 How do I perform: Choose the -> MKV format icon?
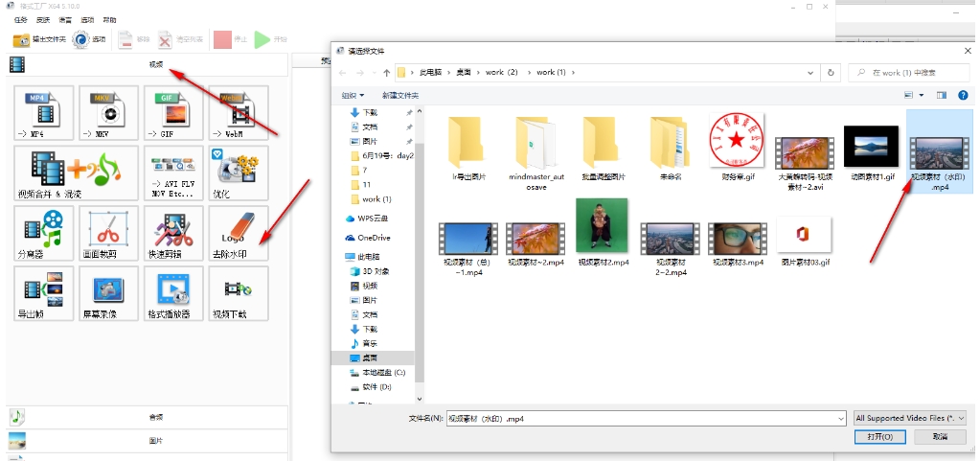(x=108, y=114)
